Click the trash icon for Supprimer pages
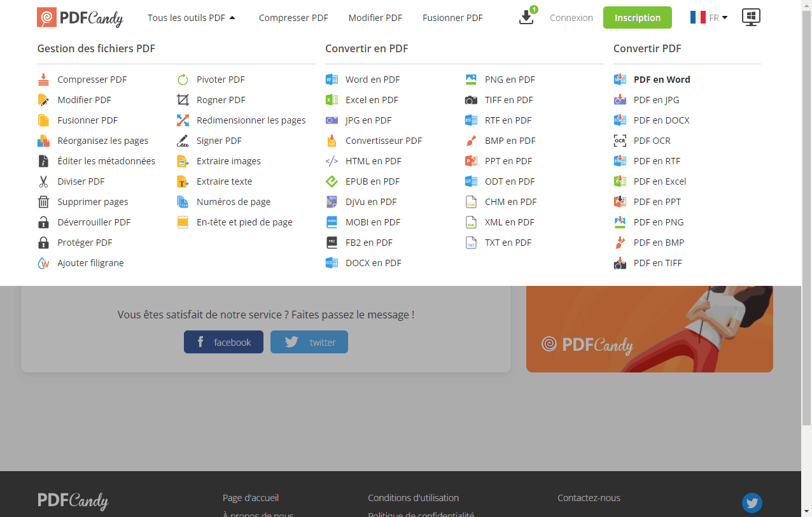812x517 pixels. (x=43, y=202)
